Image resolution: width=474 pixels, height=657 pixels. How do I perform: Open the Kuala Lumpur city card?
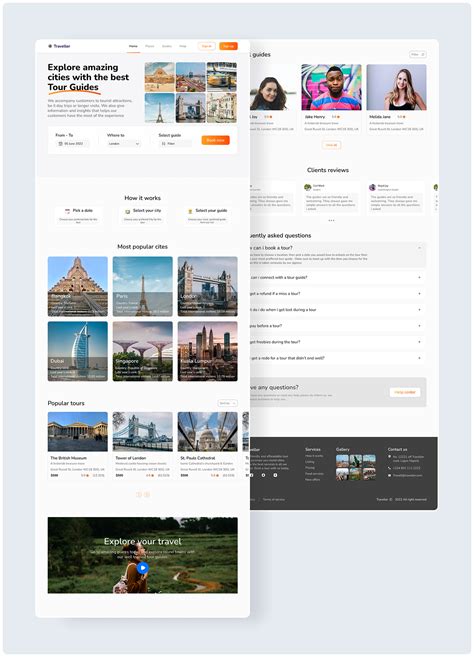(x=207, y=351)
